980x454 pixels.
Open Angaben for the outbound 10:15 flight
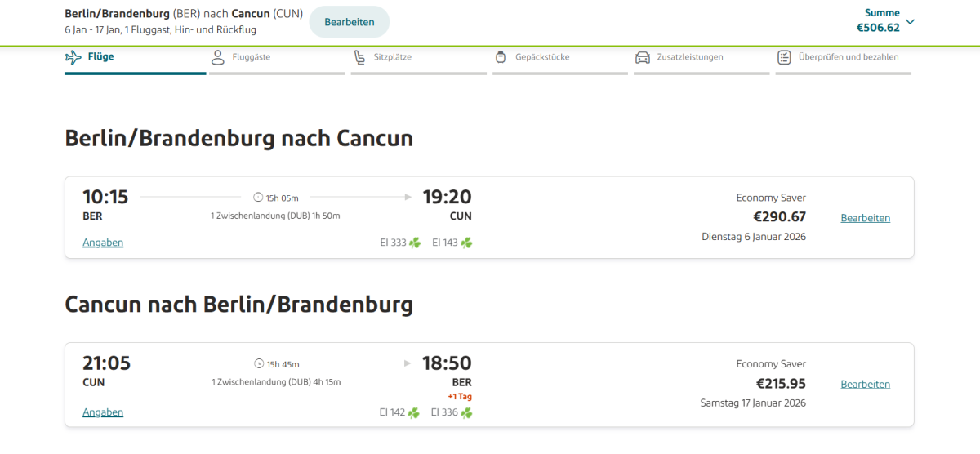click(x=103, y=243)
